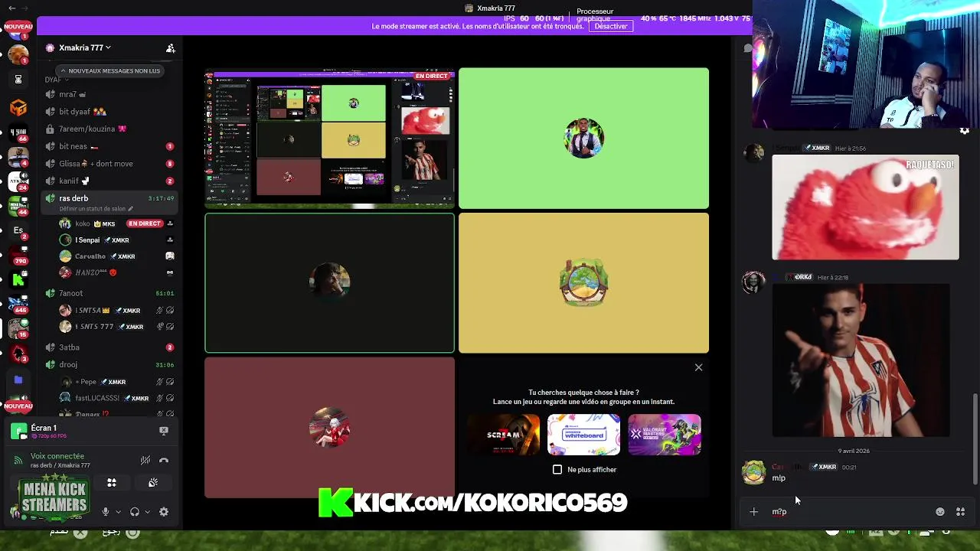Join the kaniif voice channel
Image resolution: width=980 pixels, height=551 pixels.
tap(109, 181)
